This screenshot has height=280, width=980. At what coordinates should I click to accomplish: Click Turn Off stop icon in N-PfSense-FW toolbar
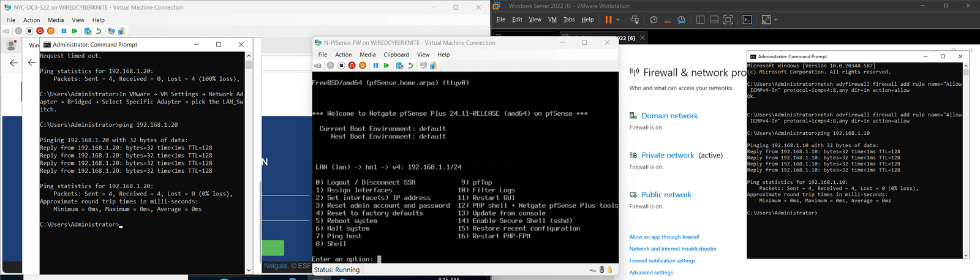point(341,66)
